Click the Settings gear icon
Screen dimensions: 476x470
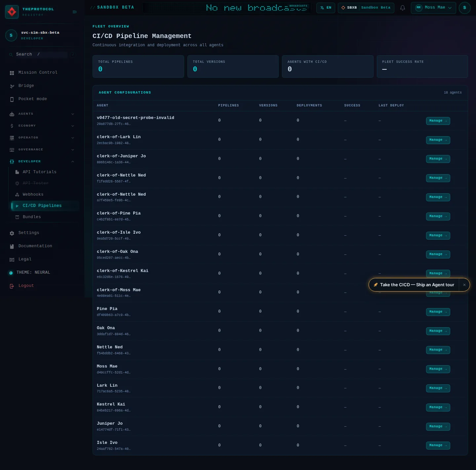click(x=12, y=233)
